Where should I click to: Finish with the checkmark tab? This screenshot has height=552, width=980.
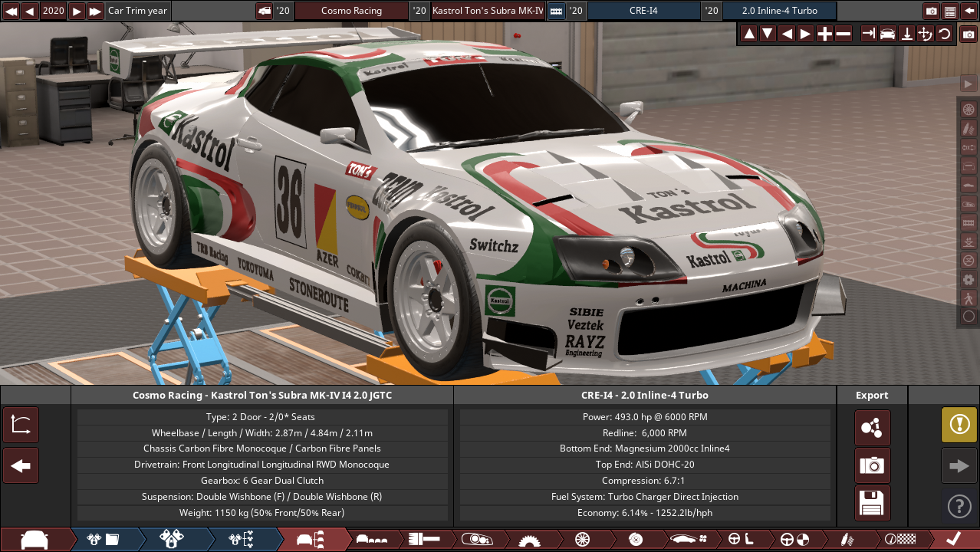pos(953,540)
